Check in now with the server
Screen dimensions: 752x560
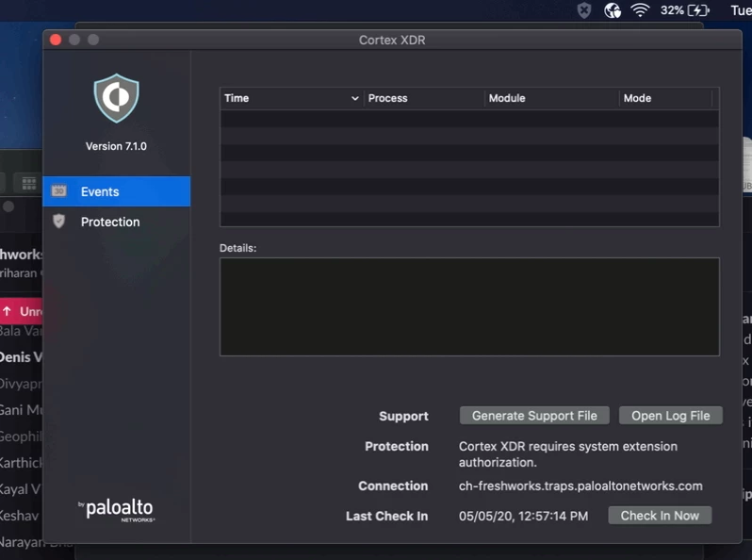pyautogui.click(x=660, y=516)
